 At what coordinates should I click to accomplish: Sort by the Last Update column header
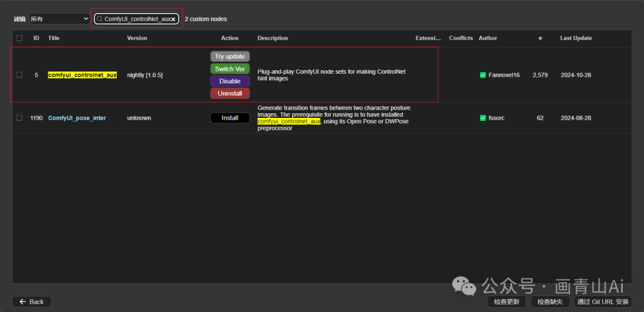click(576, 38)
